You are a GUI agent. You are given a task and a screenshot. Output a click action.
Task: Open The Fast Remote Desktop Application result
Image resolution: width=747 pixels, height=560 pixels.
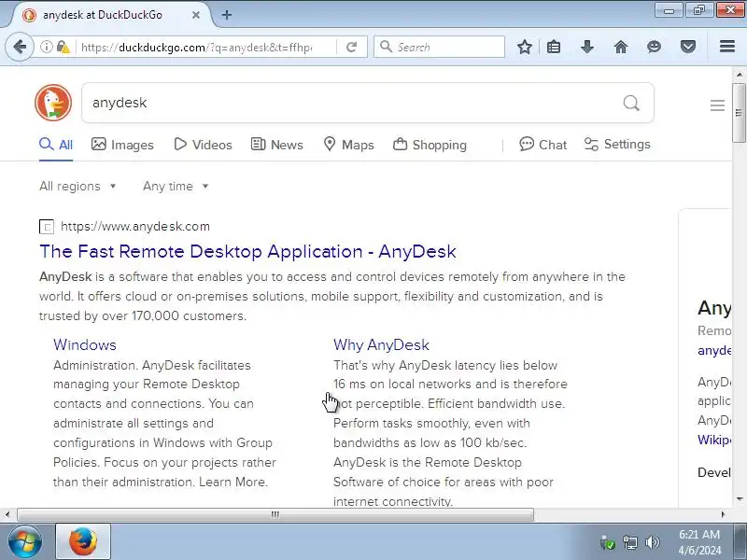coord(247,251)
